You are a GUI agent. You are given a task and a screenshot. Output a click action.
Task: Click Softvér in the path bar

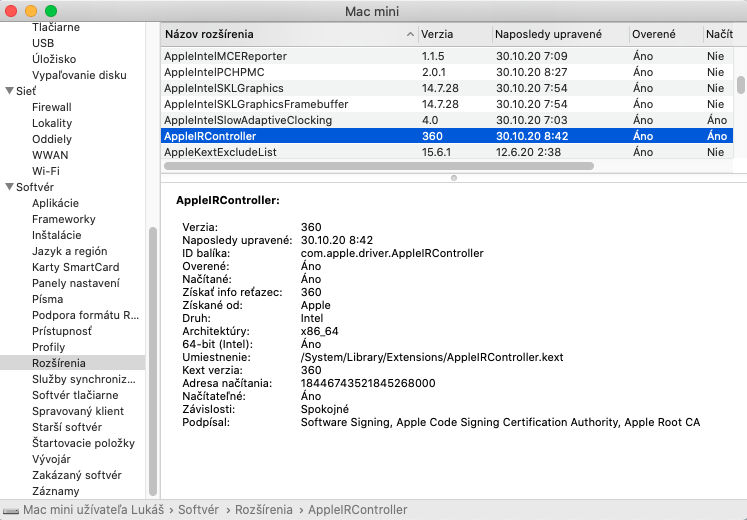pyautogui.click(x=198, y=510)
